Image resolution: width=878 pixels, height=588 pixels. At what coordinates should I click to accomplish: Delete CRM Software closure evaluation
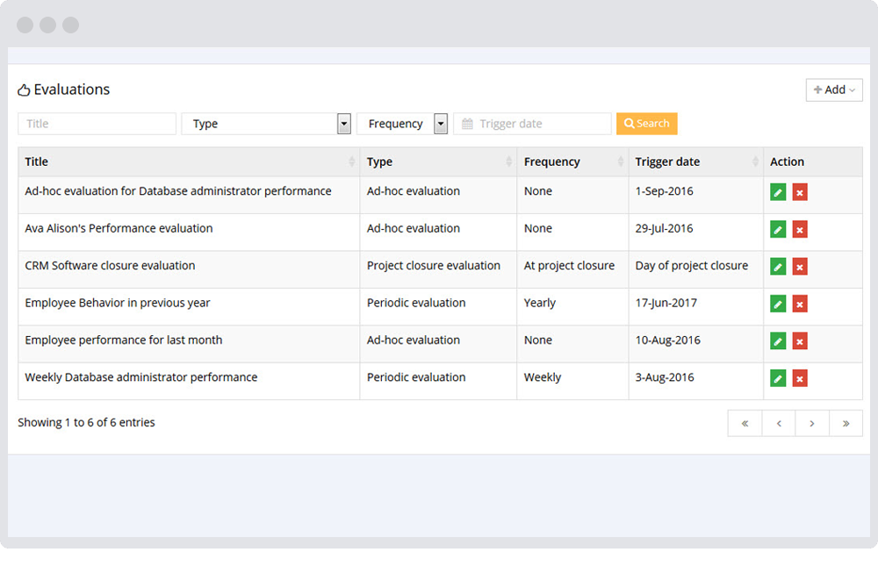pyautogui.click(x=800, y=266)
